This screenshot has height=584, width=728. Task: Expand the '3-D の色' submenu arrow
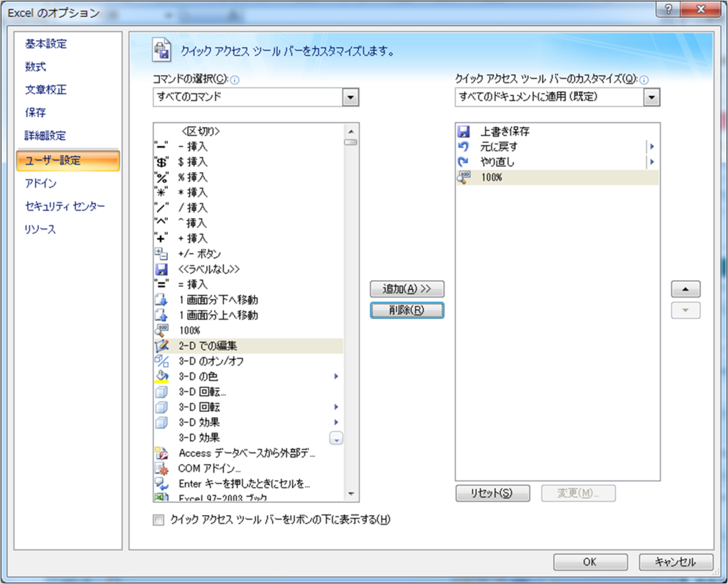(x=336, y=377)
